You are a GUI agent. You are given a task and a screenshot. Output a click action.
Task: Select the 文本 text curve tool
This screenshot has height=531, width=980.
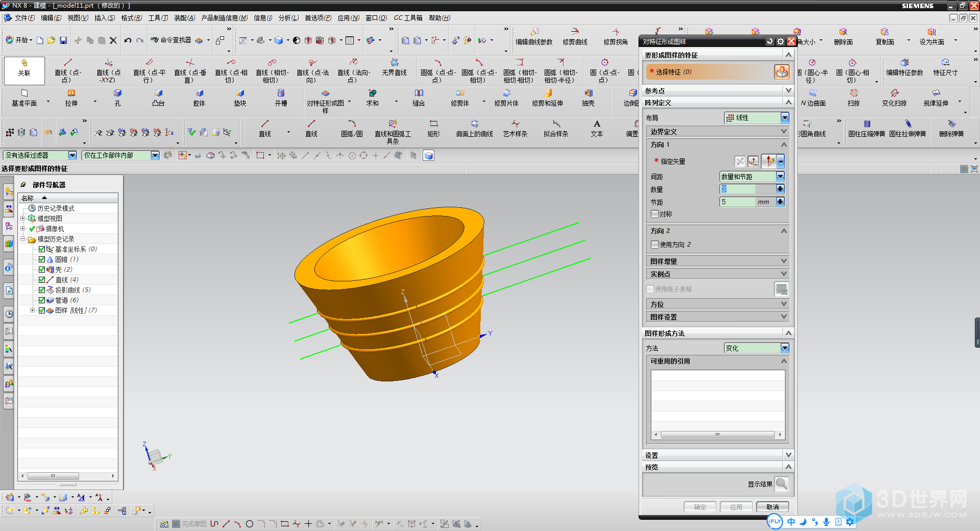click(597, 128)
